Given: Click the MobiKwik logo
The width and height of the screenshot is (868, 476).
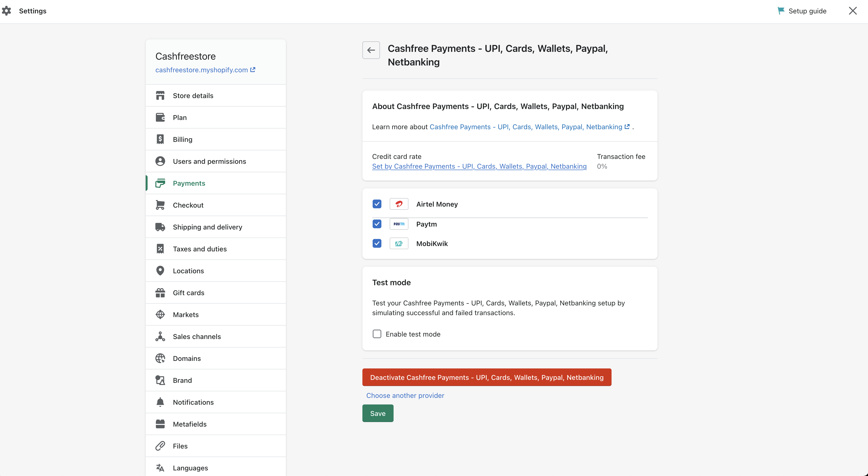Looking at the screenshot, I should click(x=399, y=243).
